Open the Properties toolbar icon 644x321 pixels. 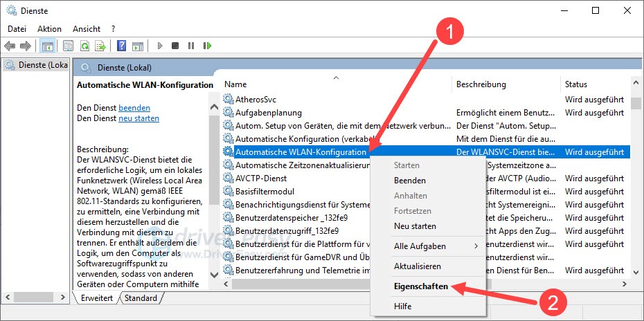68,46
